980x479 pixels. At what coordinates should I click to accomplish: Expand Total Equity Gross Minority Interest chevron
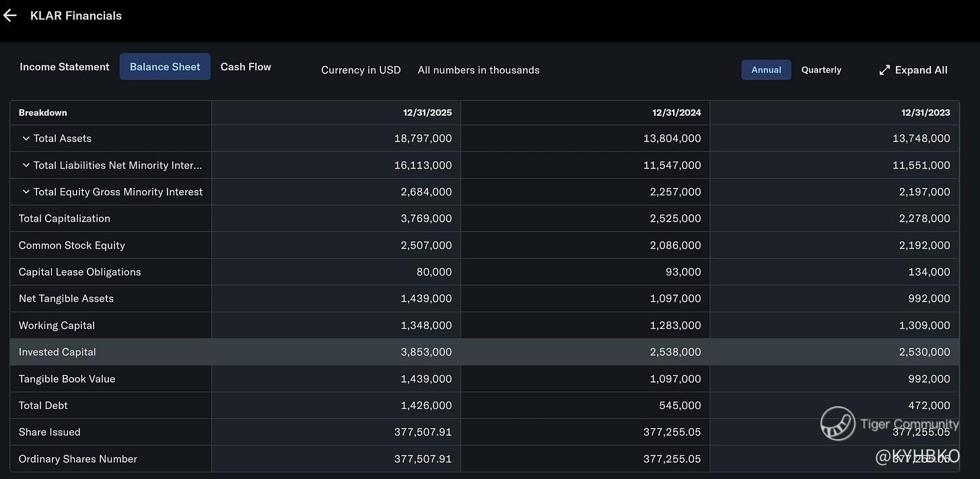26,192
